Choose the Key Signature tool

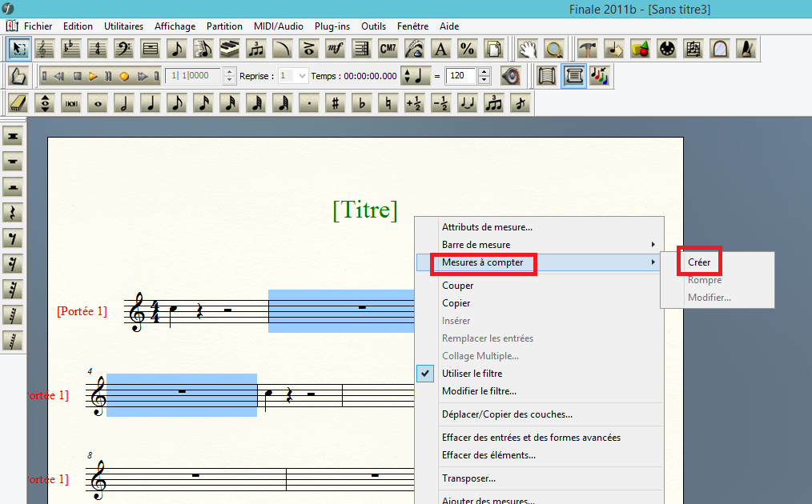[71, 49]
